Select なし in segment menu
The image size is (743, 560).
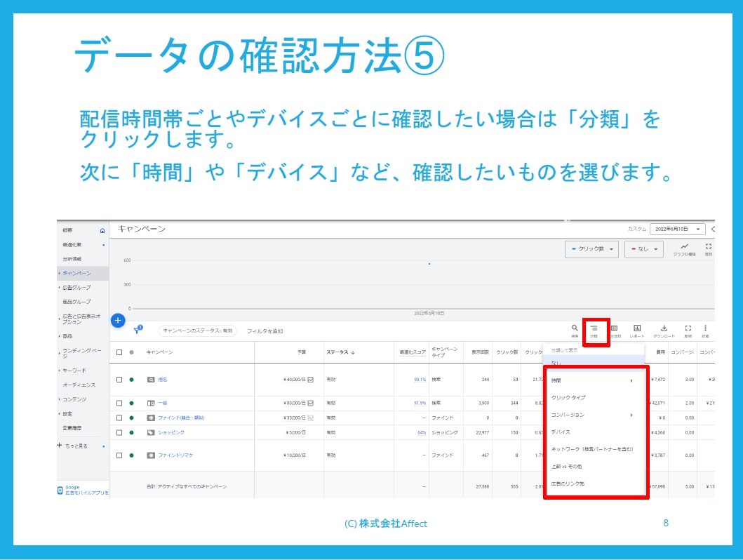(x=556, y=363)
